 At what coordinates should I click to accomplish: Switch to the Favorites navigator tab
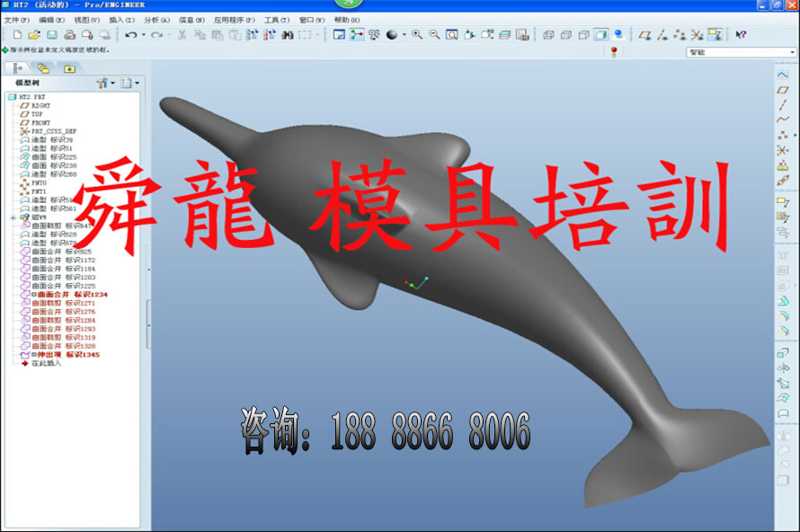tap(69, 68)
